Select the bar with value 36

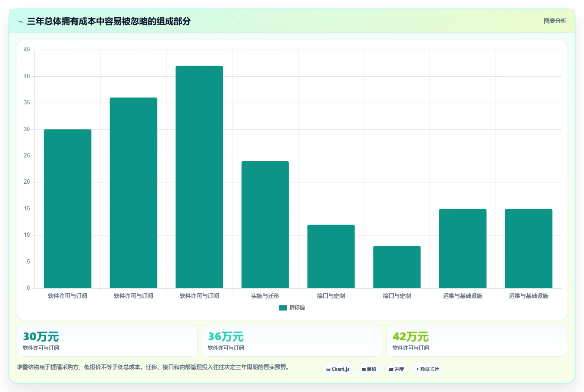[x=133, y=193]
